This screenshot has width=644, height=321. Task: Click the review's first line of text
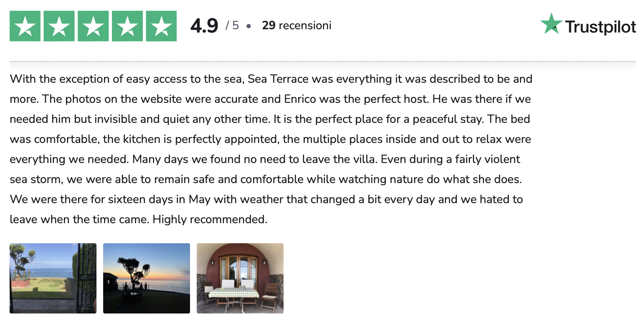271,79
